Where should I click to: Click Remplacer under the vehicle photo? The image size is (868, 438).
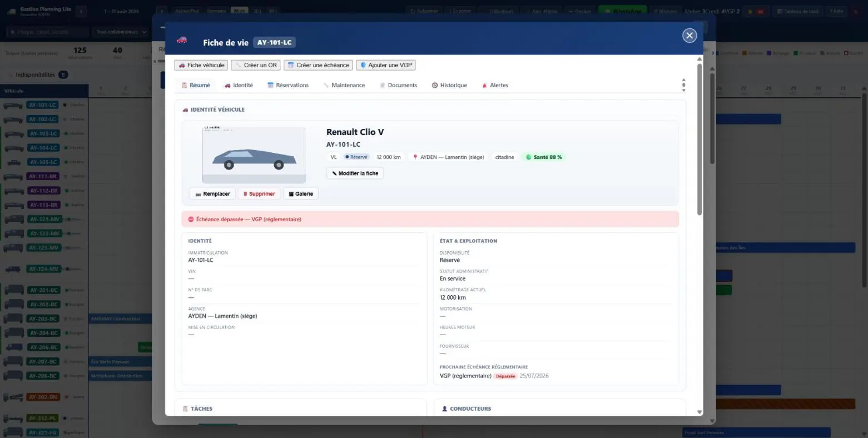click(x=212, y=194)
